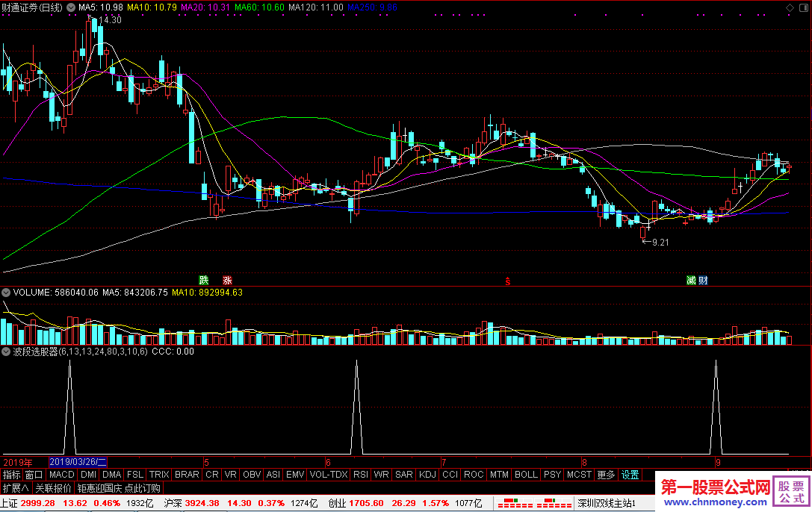Show the MTM indicator
The height and width of the screenshot is (512, 812).
point(499,475)
